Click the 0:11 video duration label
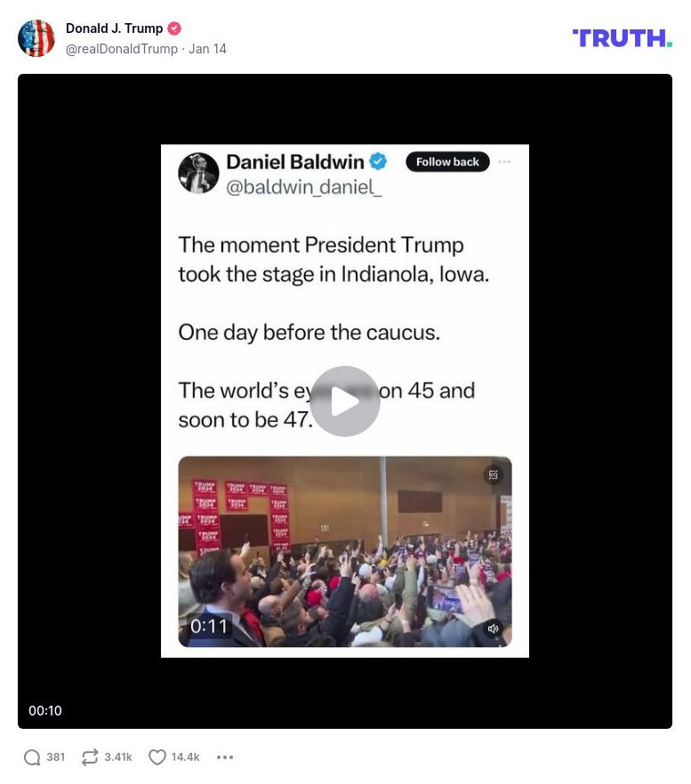The image size is (691, 784). 209,626
